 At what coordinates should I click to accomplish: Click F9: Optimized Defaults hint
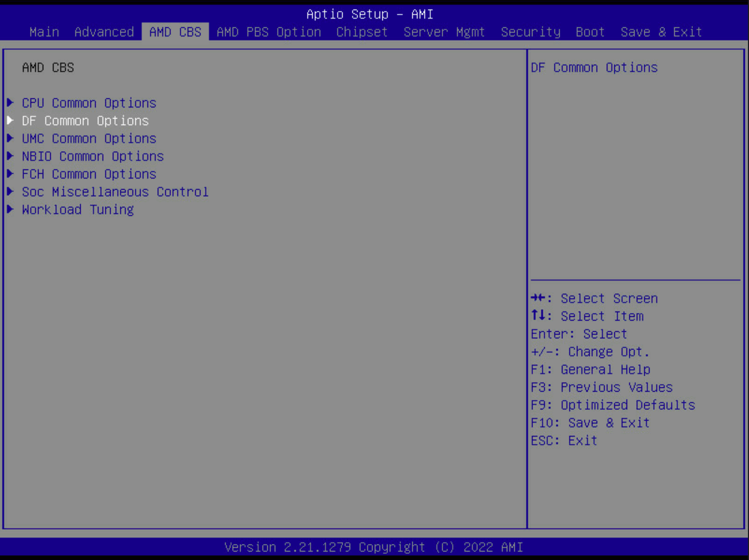click(613, 405)
